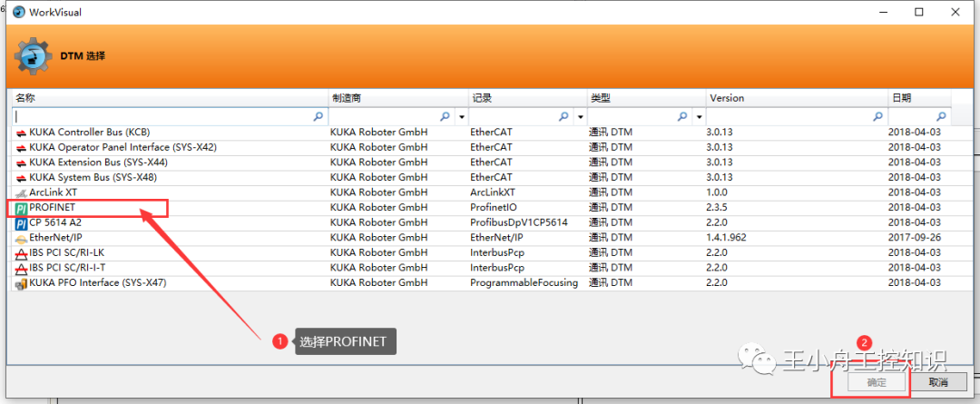This screenshot has height=404, width=980.
Task: Click the IBS PCI SC/RI-LK row icon
Action: tap(21, 253)
